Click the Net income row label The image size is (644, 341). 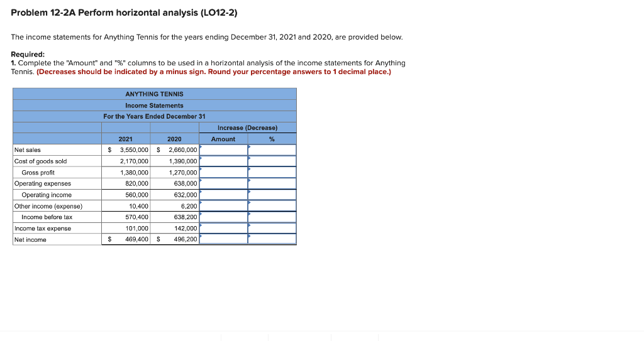click(x=30, y=240)
